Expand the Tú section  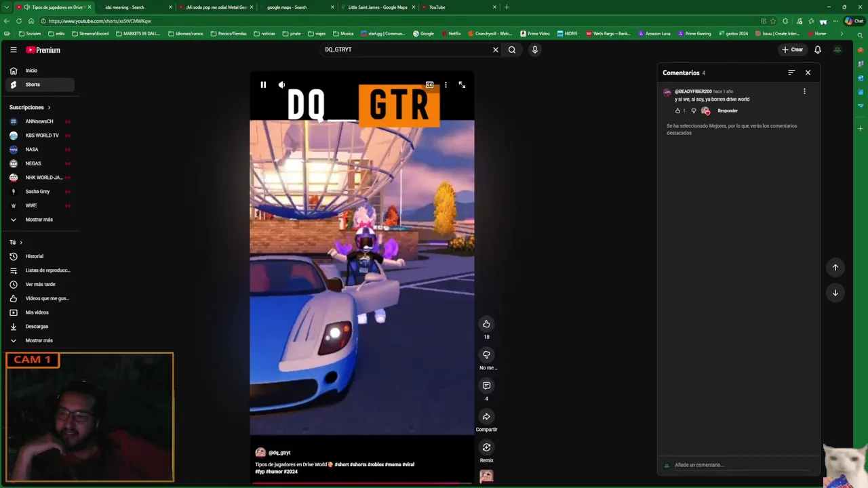[x=16, y=242]
